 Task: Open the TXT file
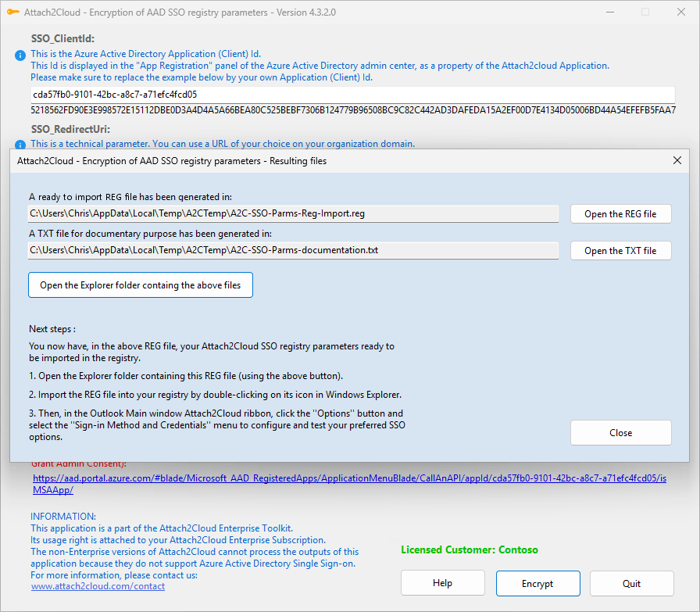coord(620,250)
